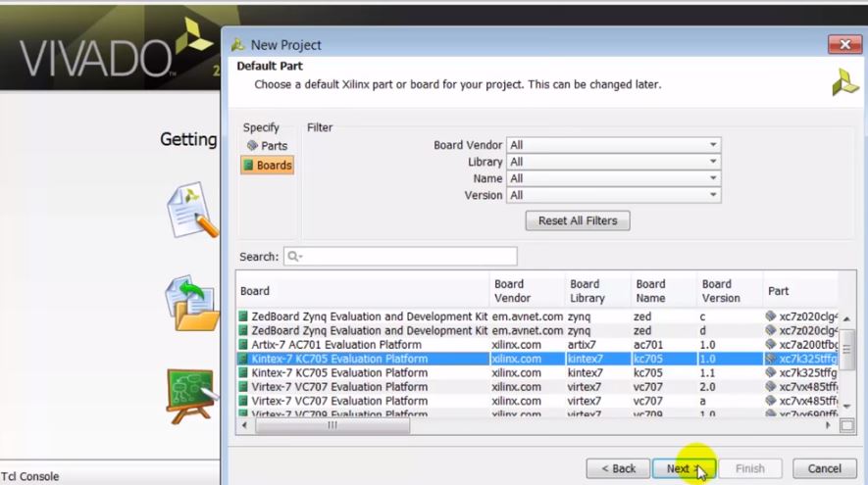The width and height of the screenshot is (868, 485).
Task: Open the Version filter dropdown
Action: 613,195
